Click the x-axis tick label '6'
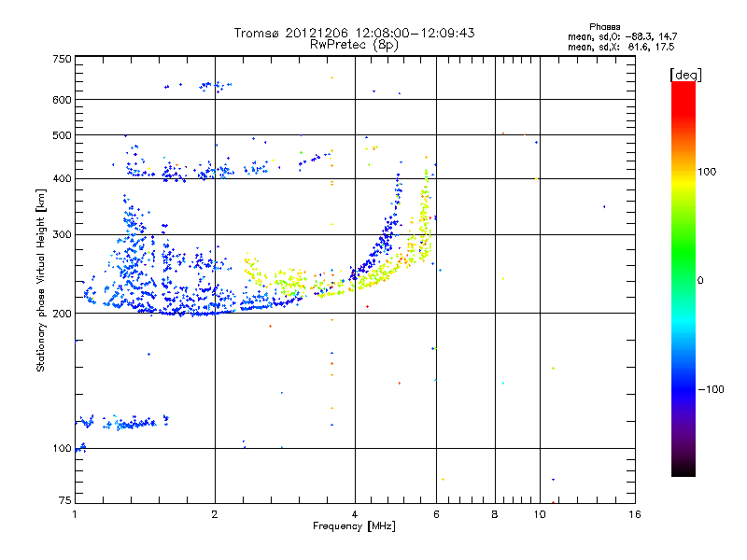 click(436, 514)
